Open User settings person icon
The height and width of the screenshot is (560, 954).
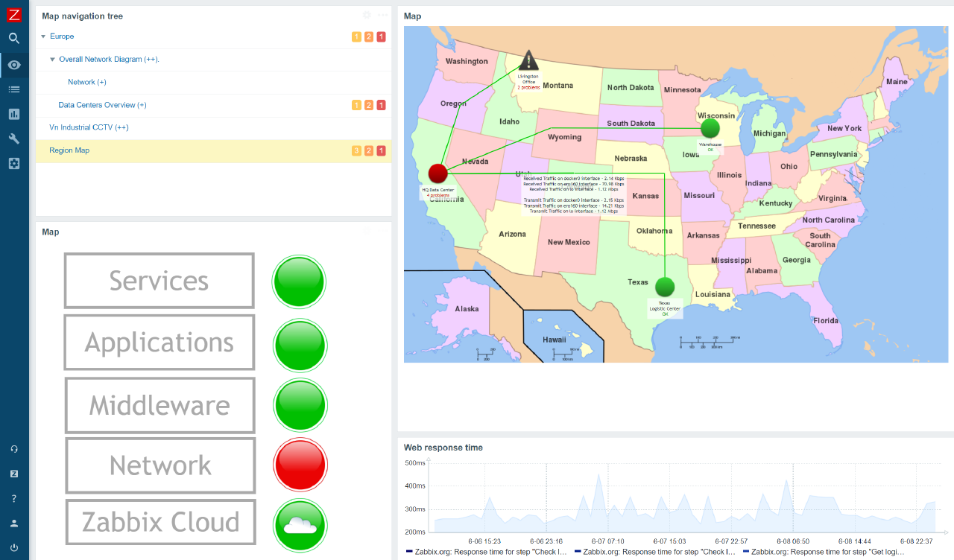pos(14,523)
